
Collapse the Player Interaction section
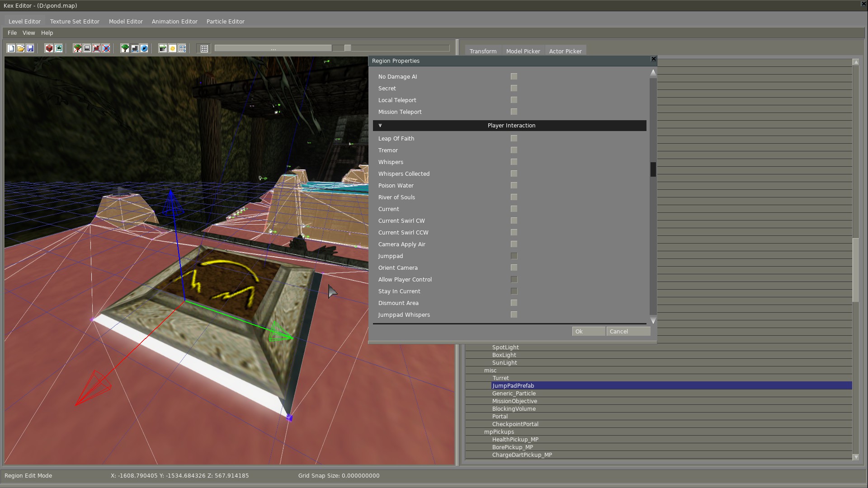tap(380, 126)
